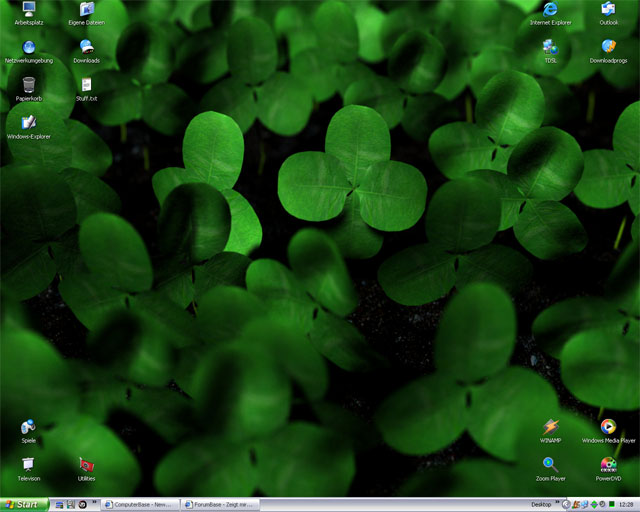The image size is (640, 512).
Task: Select the Netzwerkumgebung icon
Action: coord(29,52)
